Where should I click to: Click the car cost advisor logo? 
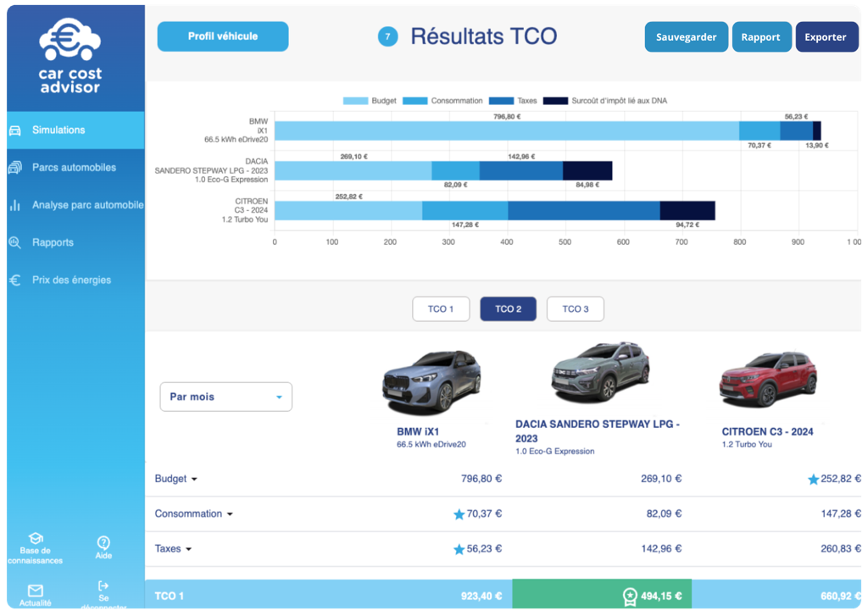click(70, 55)
